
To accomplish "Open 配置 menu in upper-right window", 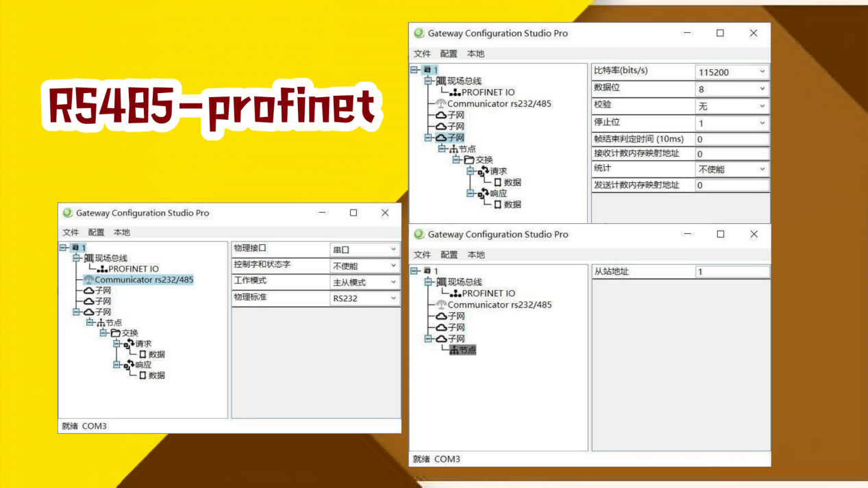I will pos(449,53).
